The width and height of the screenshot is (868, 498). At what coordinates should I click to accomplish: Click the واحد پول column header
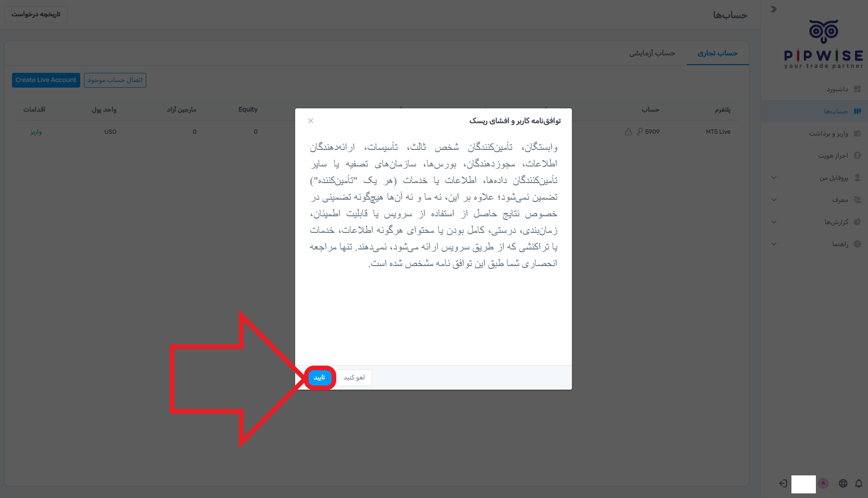point(104,109)
